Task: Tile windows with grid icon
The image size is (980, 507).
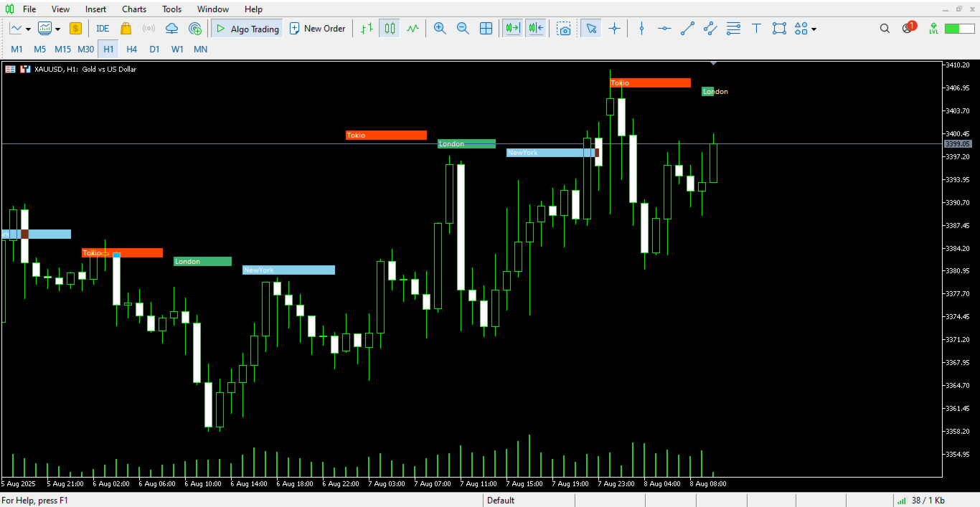Action: 486,29
